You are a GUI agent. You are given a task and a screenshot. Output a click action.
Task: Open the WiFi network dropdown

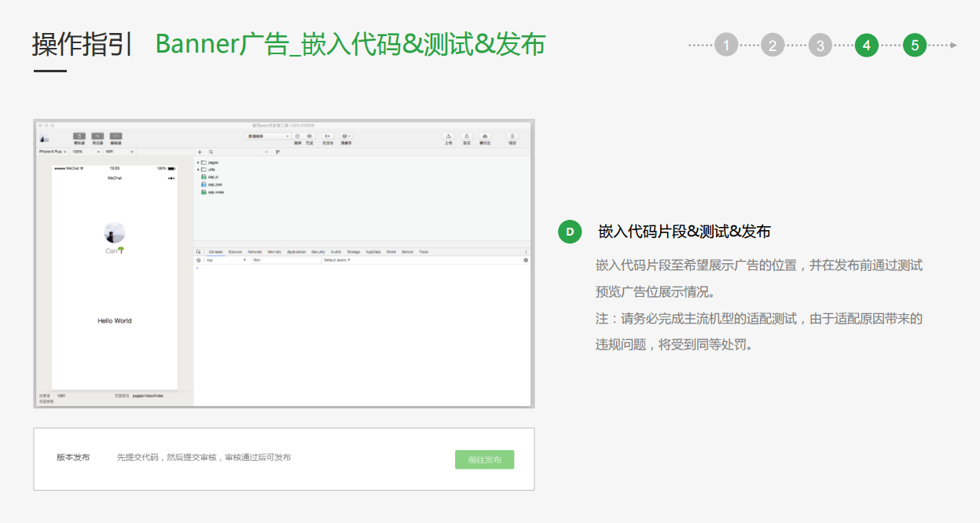click(119, 152)
